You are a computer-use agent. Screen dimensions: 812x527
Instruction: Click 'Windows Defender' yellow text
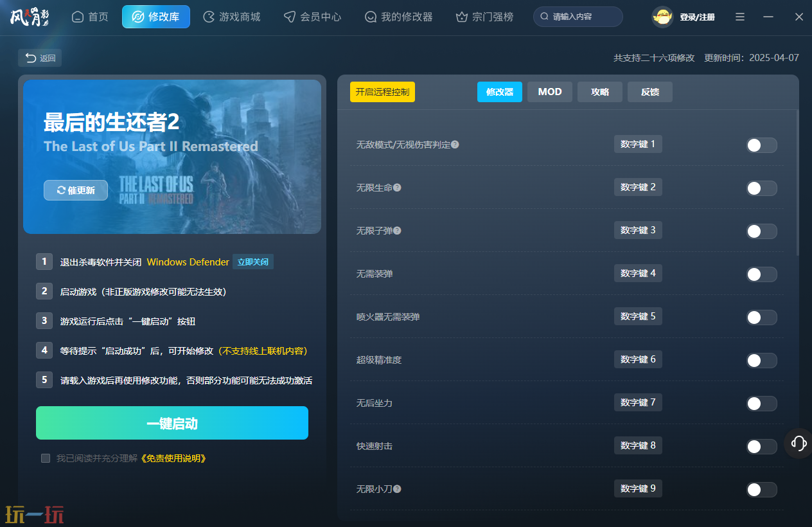click(188, 262)
